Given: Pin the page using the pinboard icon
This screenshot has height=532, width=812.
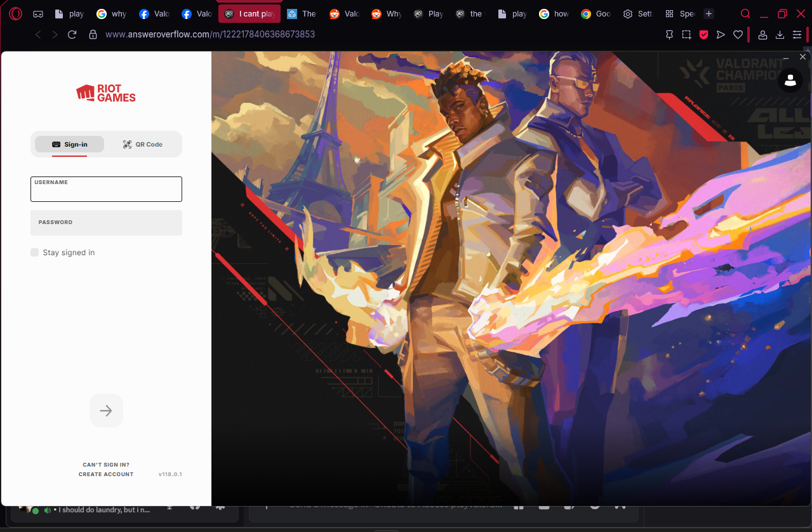Looking at the screenshot, I should [x=669, y=35].
